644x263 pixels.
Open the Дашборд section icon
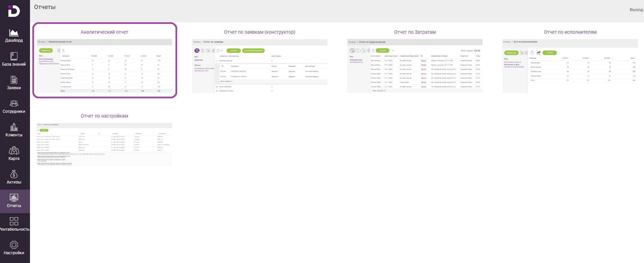14,33
